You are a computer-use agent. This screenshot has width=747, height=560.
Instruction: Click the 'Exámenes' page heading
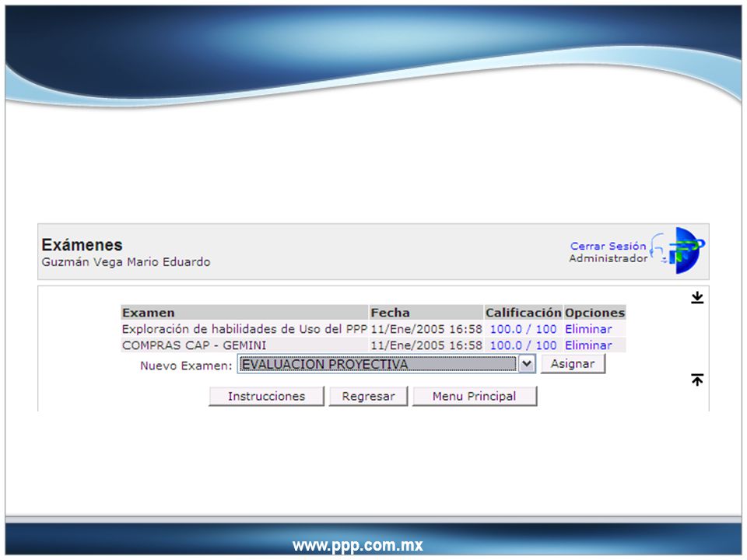click(x=82, y=245)
